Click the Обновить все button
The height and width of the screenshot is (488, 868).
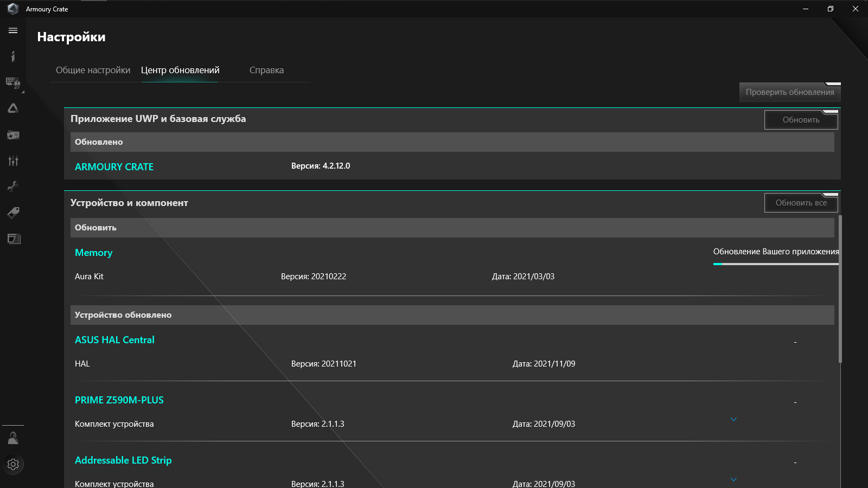[x=801, y=203]
